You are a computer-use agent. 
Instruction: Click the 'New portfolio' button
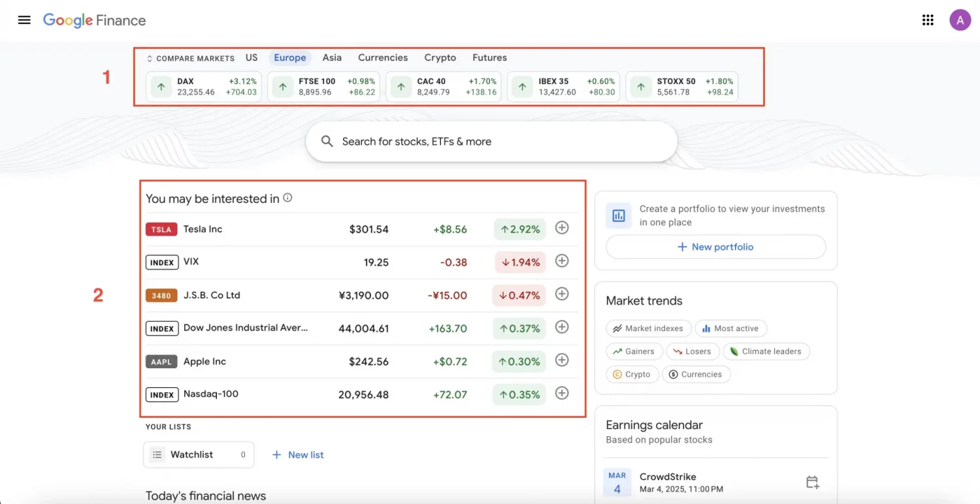click(x=716, y=247)
